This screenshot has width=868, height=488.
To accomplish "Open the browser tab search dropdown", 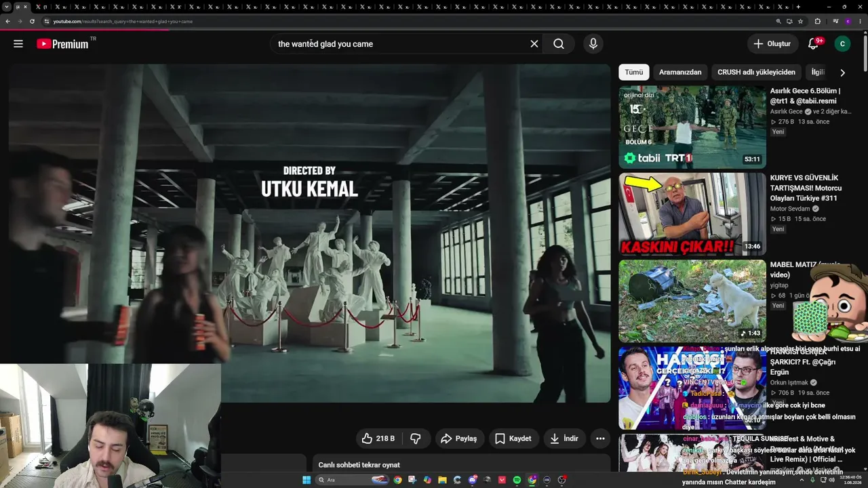I will (x=7, y=7).
